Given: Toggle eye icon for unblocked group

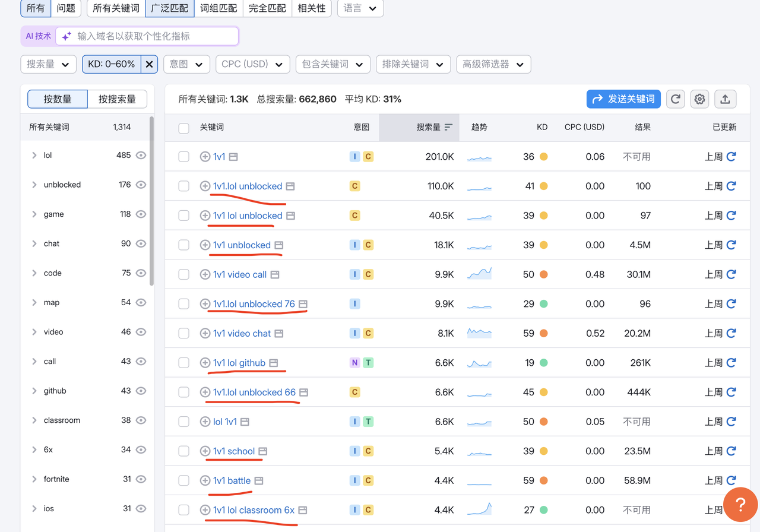Looking at the screenshot, I should pyautogui.click(x=141, y=185).
